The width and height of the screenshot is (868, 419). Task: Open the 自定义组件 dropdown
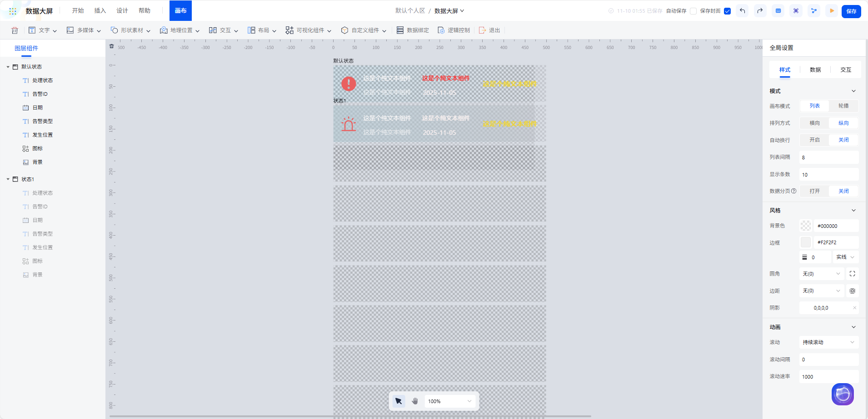[x=364, y=30]
